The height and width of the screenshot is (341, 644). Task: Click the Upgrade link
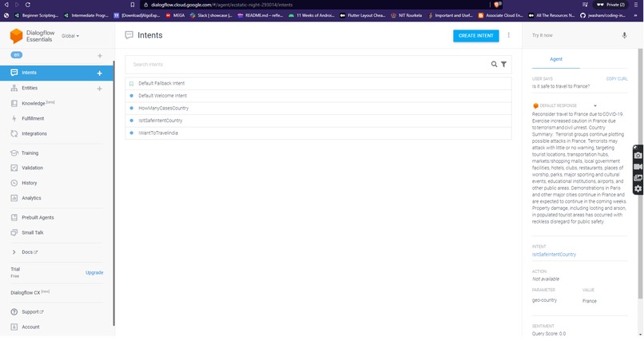pos(94,272)
